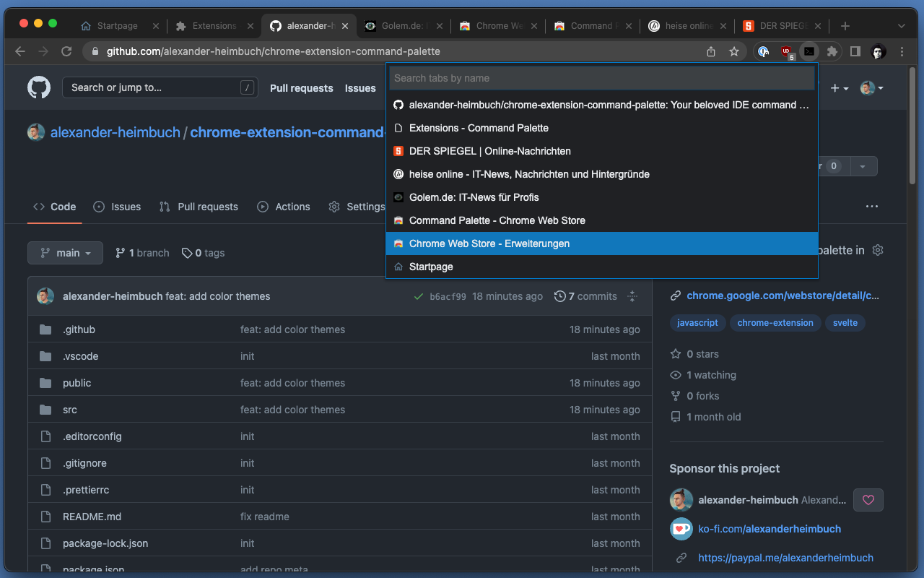Bookmark page with the star icon
The image size is (924, 578).
[x=734, y=51]
